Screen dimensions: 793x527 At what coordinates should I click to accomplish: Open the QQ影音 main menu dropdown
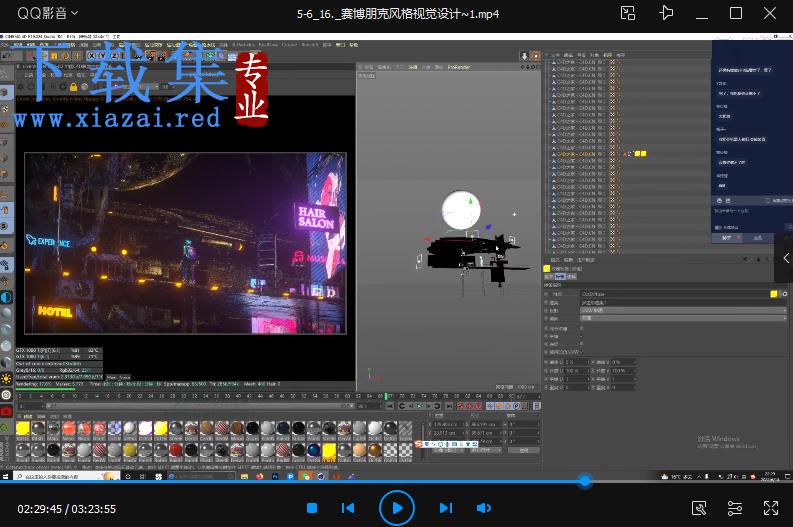[48, 13]
